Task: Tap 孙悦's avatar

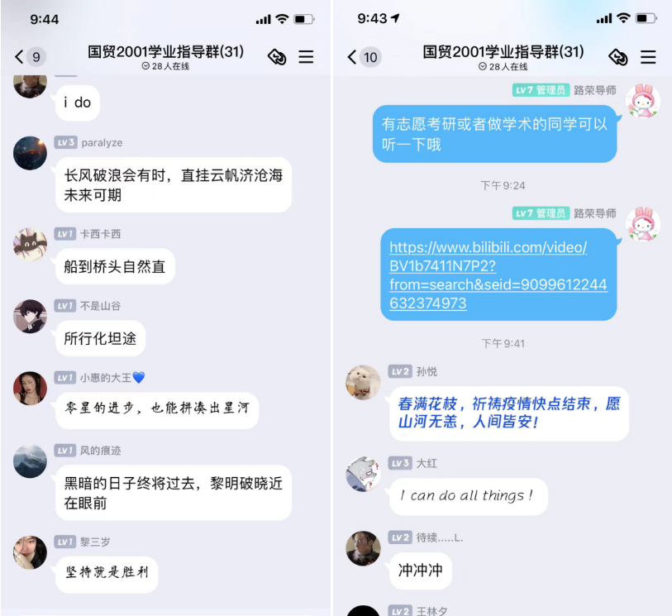Action: click(x=363, y=382)
